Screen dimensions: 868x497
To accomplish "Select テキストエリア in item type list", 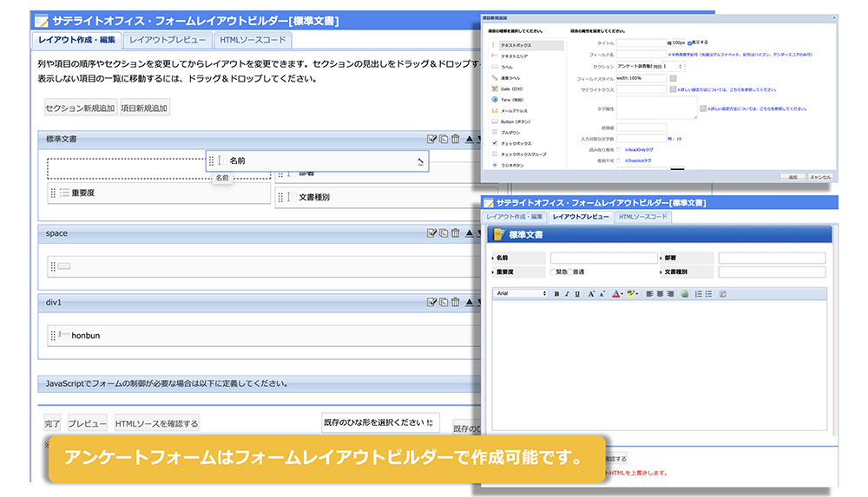I will tap(514, 56).
